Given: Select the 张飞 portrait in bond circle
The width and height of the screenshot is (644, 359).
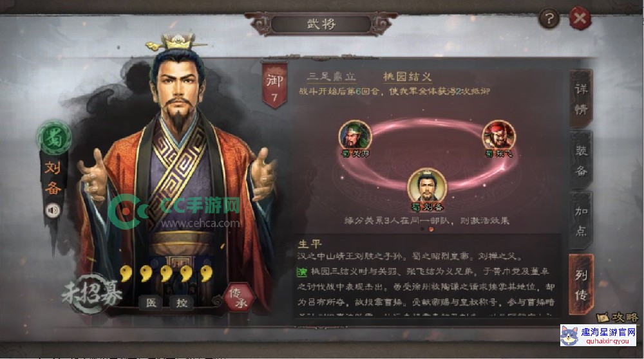Looking at the screenshot, I should pos(498,136).
